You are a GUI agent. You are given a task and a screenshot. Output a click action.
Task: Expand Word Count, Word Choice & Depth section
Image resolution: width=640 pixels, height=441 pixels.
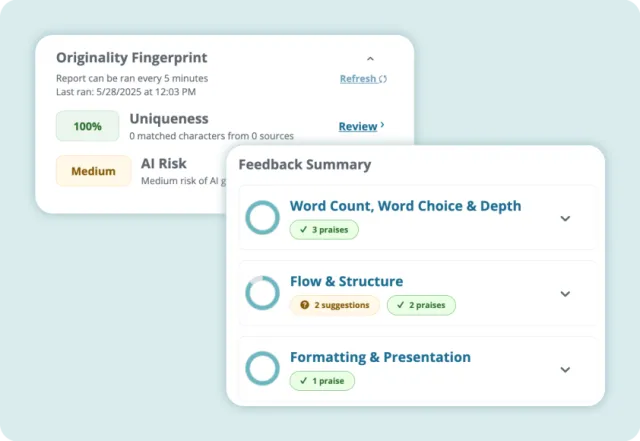(x=565, y=218)
